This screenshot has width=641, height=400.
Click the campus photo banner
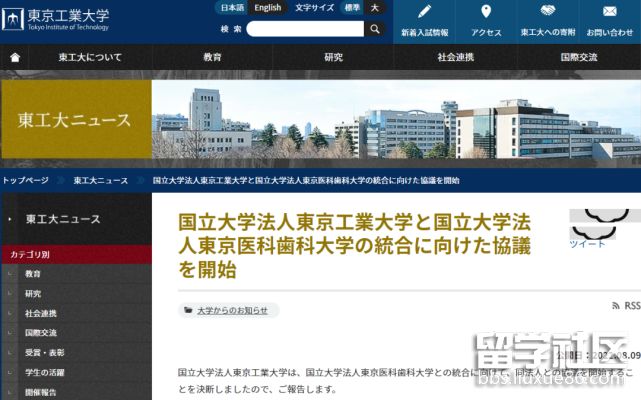pos(396,119)
